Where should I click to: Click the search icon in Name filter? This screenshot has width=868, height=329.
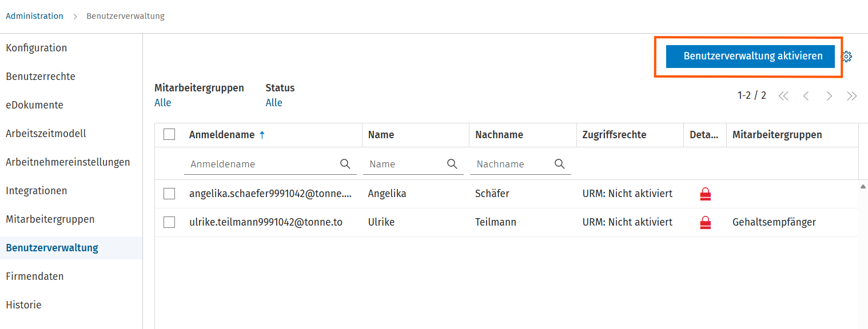[x=452, y=164]
